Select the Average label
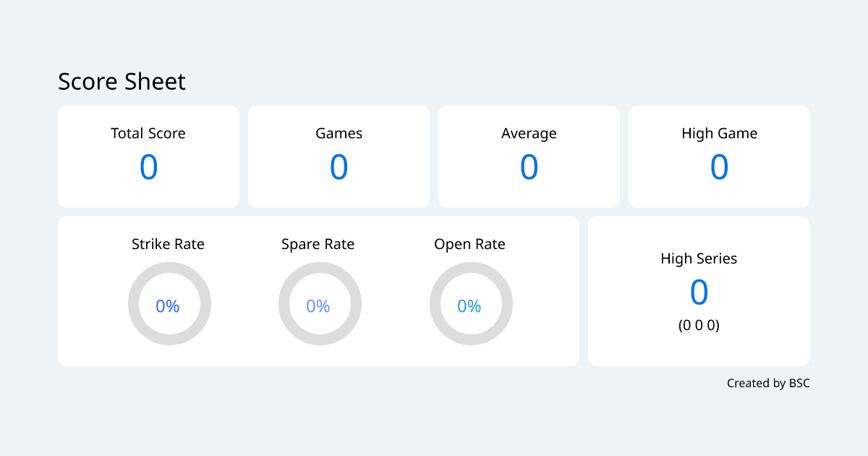The width and height of the screenshot is (868, 456). 529,133
